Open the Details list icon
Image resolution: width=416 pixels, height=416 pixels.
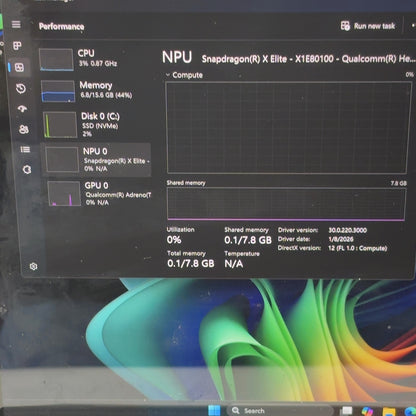pos(25,149)
